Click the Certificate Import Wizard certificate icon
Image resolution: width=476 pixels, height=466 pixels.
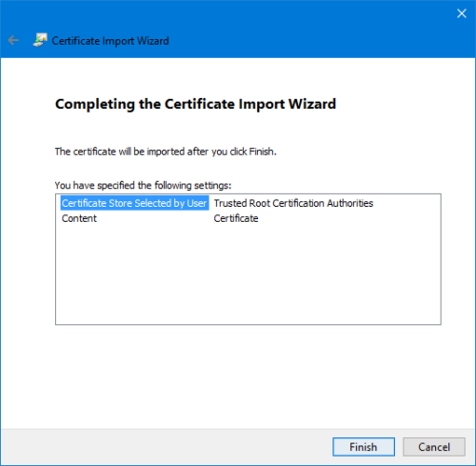[x=40, y=40]
